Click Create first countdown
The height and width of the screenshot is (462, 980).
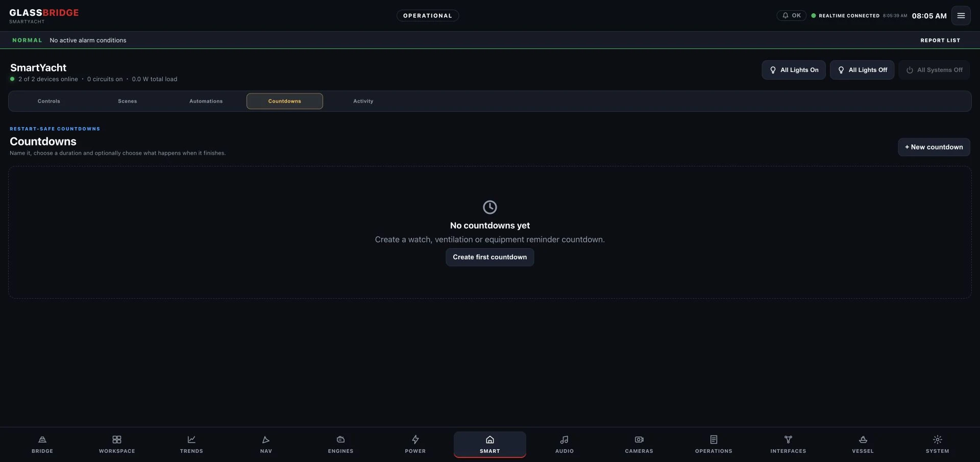pos(490,257)
